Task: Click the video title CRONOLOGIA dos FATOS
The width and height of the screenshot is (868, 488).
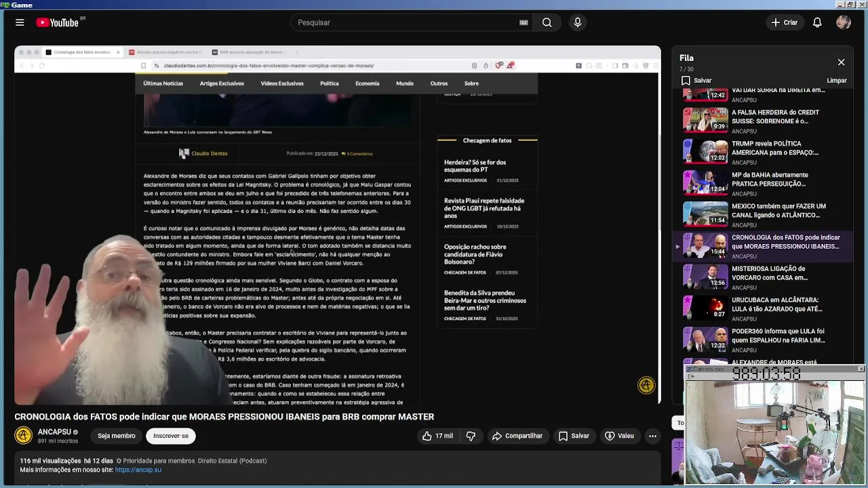Action: pyautogui.click(x=224, y=416)
